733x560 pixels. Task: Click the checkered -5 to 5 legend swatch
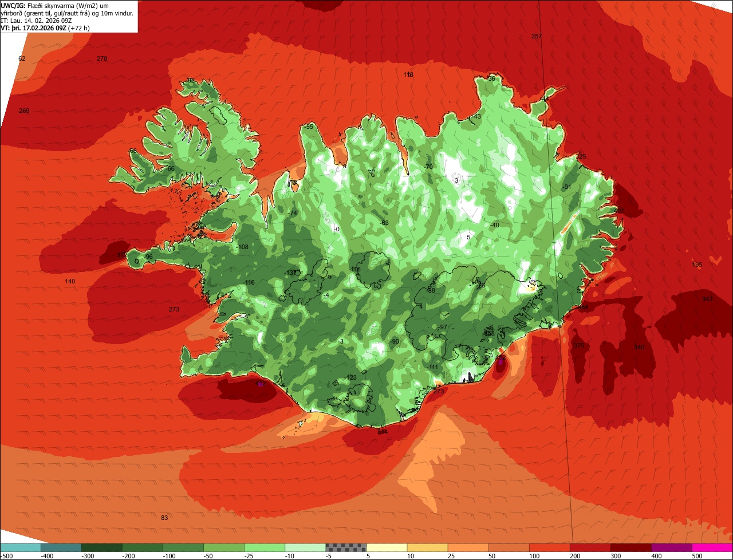pyautogui.click(x=346, y=547)
